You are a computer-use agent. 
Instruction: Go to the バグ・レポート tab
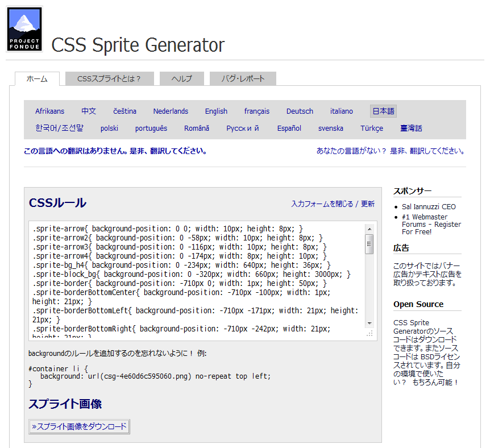click(x=243, y=79)
